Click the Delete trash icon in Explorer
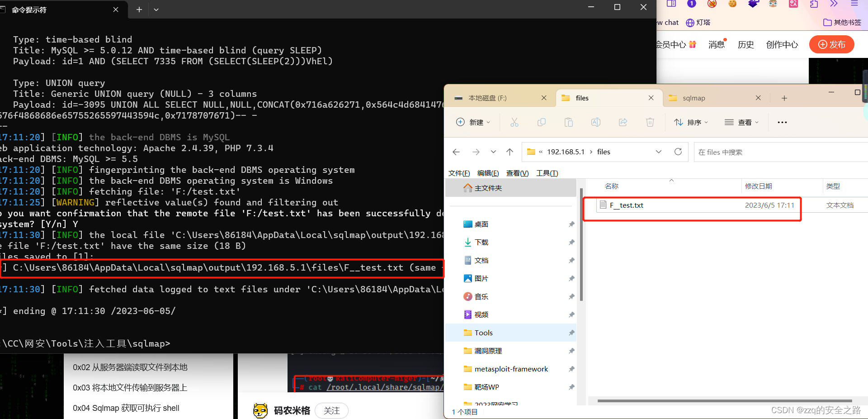This screenshot has width=868, height=419. pyautogui.click(x=650, y=122)
